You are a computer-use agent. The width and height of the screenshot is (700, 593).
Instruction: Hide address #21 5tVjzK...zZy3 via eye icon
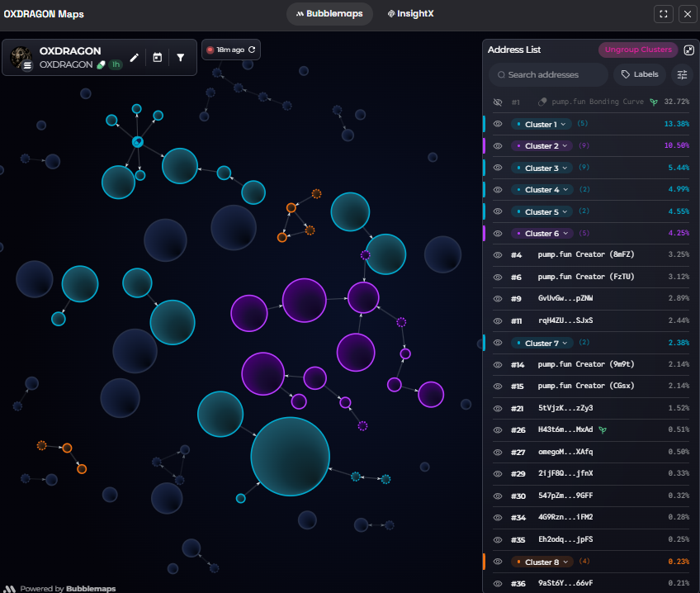(498, 409)
